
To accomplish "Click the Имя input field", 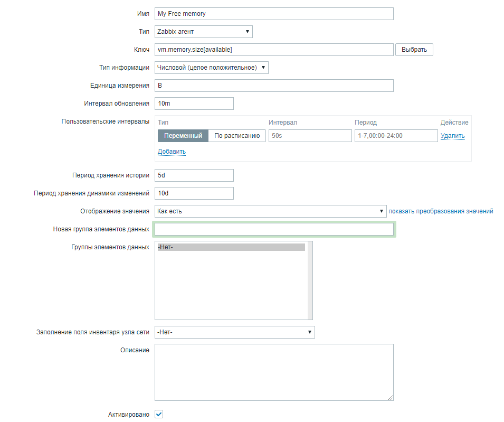I will tap(274, 14).
